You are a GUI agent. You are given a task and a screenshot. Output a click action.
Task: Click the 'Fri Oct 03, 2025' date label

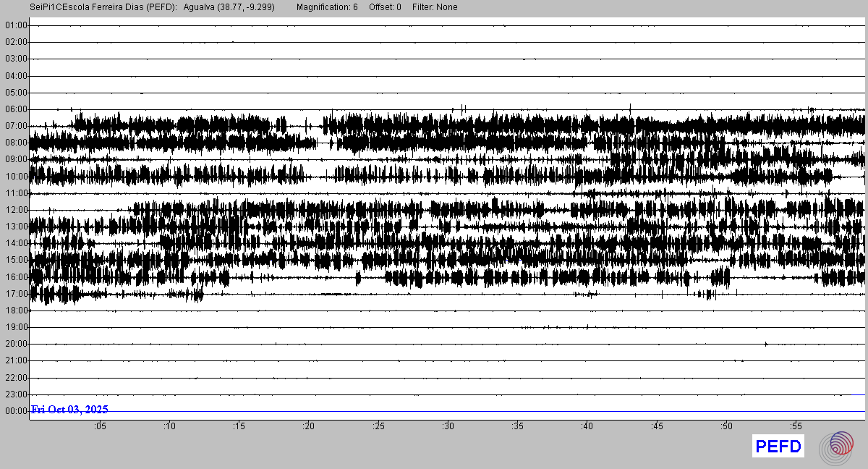click(x=69, y=410)
